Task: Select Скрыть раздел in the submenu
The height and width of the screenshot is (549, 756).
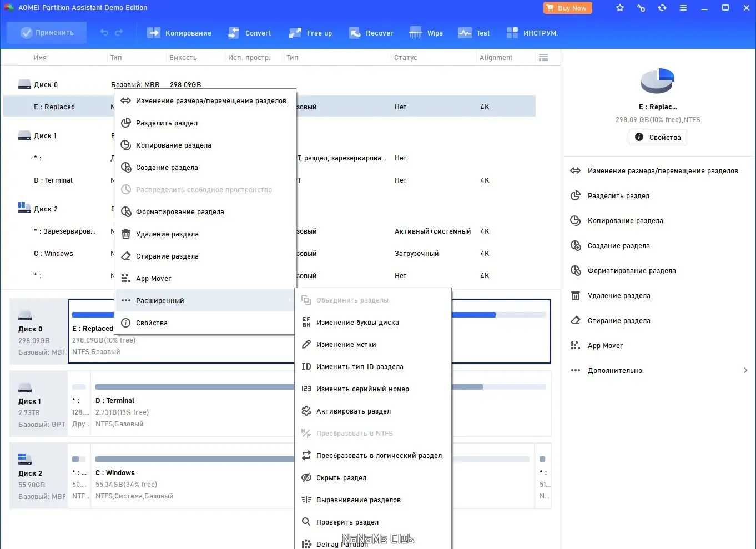Action: 373,477
